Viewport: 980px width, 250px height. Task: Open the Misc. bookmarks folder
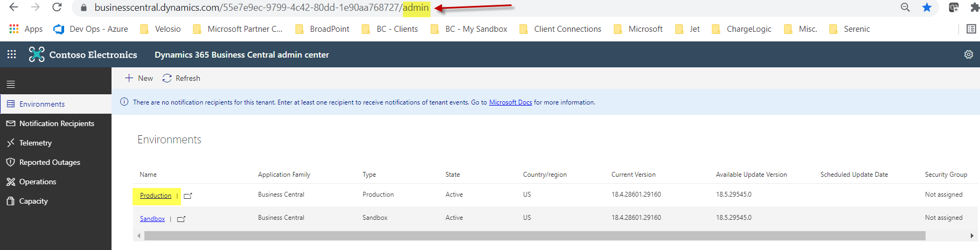point(801,29)
